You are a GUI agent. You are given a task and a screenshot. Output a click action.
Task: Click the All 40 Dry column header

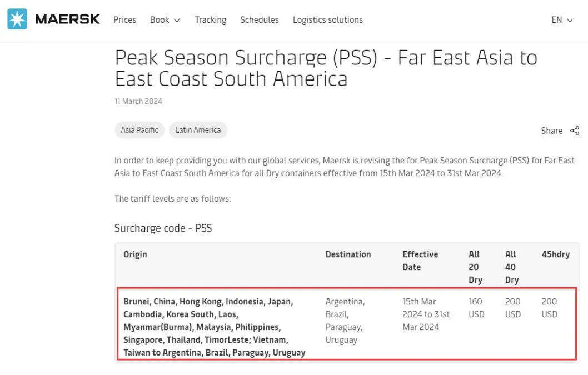(x=512, y=267)
